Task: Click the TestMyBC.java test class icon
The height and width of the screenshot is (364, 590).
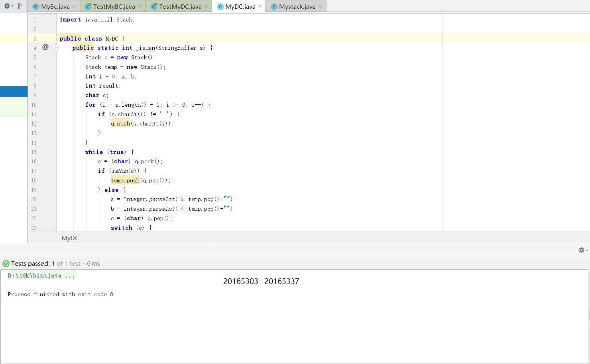Action: (88, 6)
